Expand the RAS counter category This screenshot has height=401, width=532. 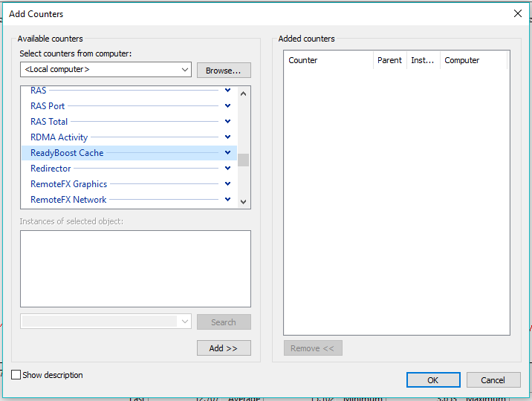(227, 91)
